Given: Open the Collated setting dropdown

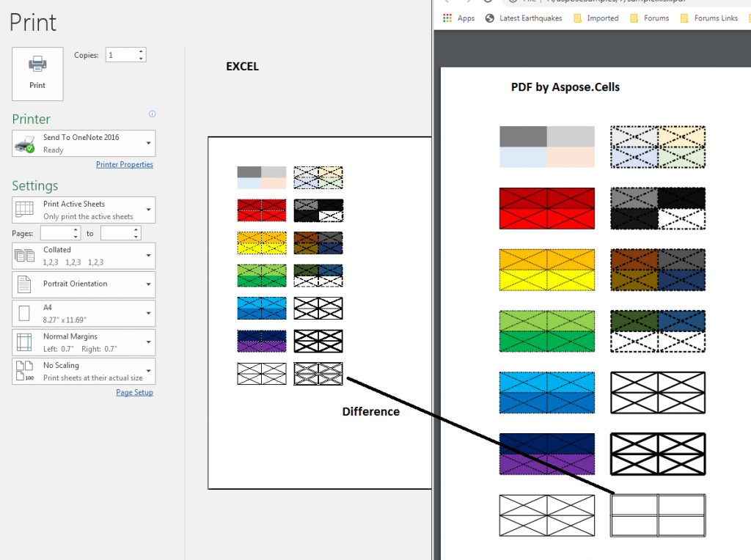Looking at the screenshot, I should point(84,256).
